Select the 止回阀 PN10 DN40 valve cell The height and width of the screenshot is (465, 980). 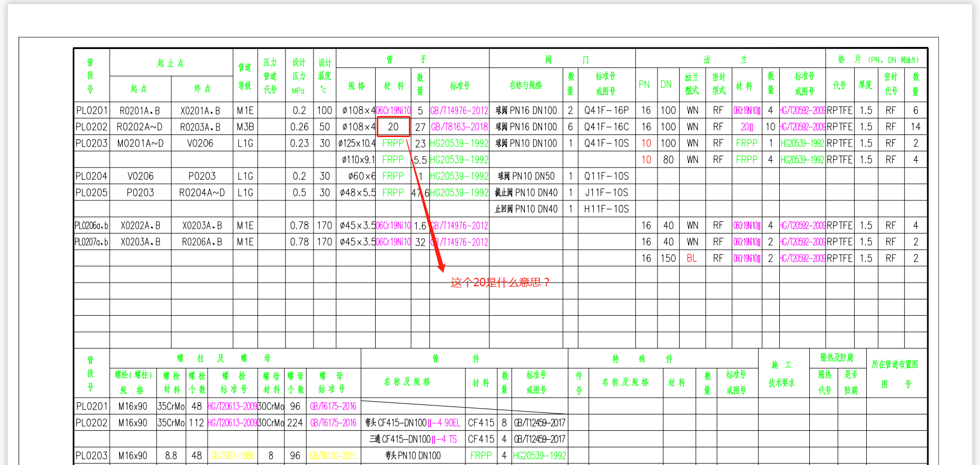point(526,209)
